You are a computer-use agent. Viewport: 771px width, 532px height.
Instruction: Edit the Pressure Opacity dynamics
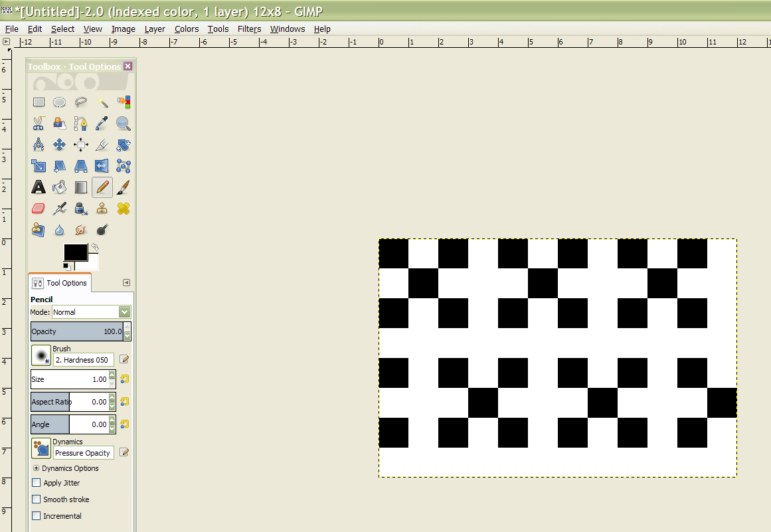pos(124,452)
